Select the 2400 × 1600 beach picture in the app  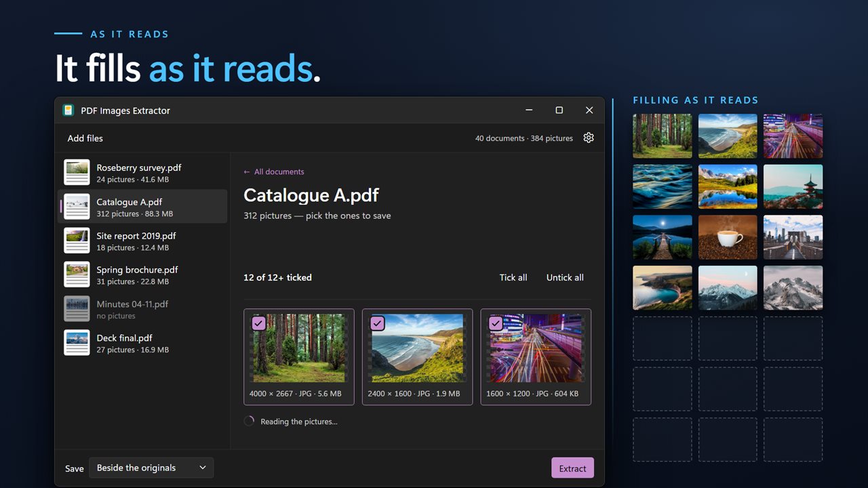click(x=418, y=357)
